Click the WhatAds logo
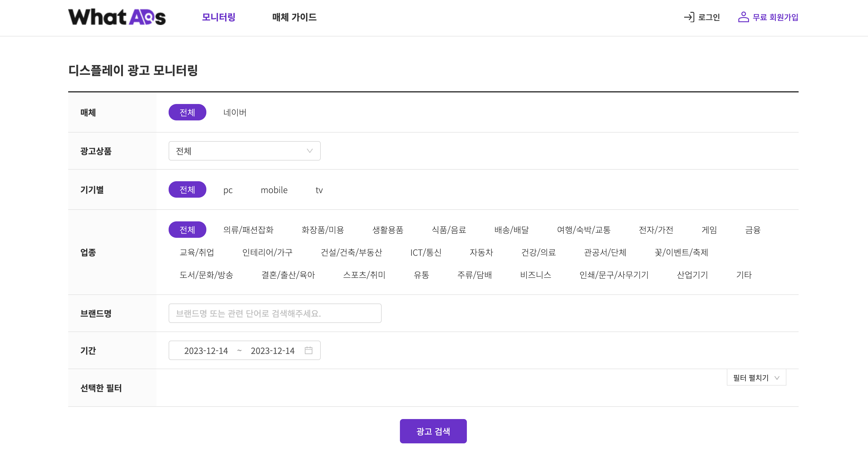This screenshot has width=868, height=461. (117, 17)
